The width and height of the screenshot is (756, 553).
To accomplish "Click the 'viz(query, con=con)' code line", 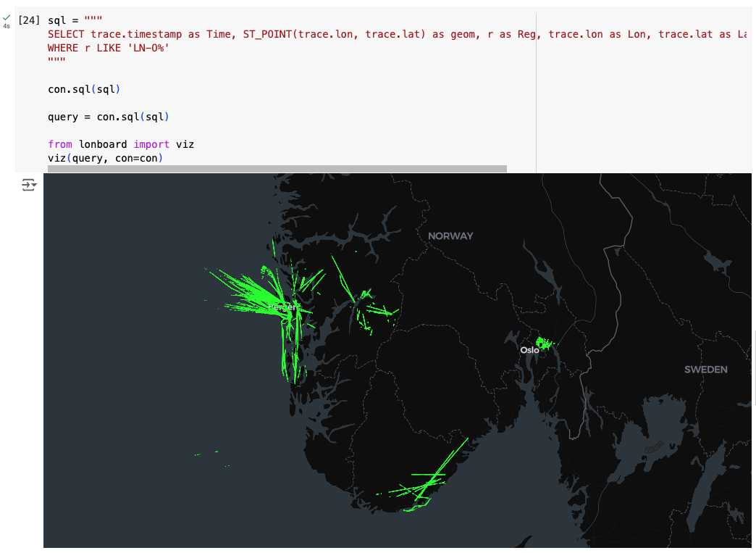I will tap(105, 158).
